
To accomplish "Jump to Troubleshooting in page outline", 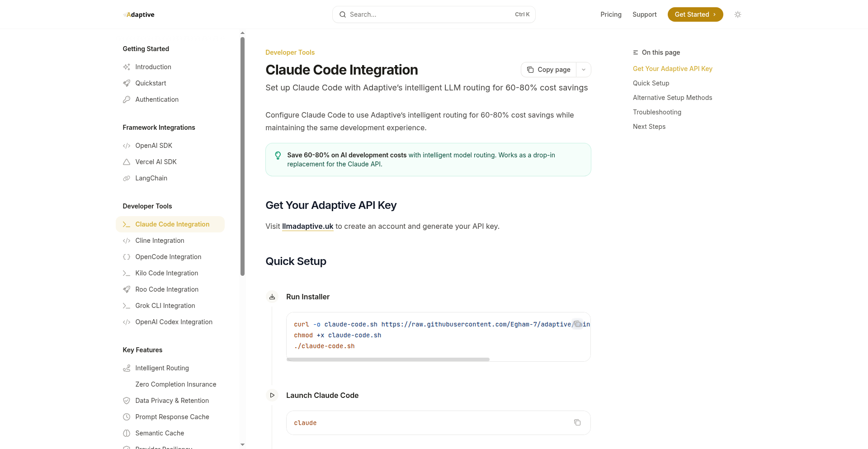I will click(657, 112).
